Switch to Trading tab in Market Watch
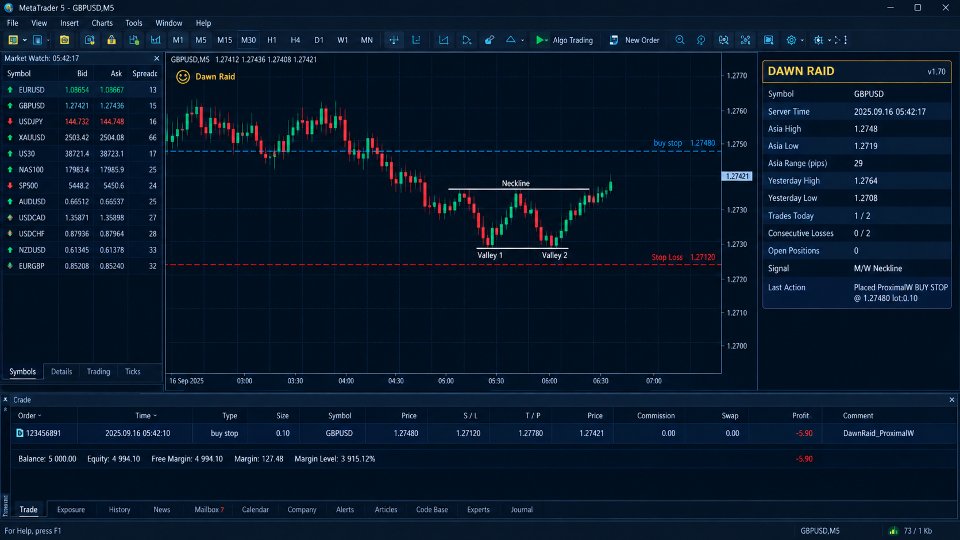The image size is (960, 540). (98, 372)
